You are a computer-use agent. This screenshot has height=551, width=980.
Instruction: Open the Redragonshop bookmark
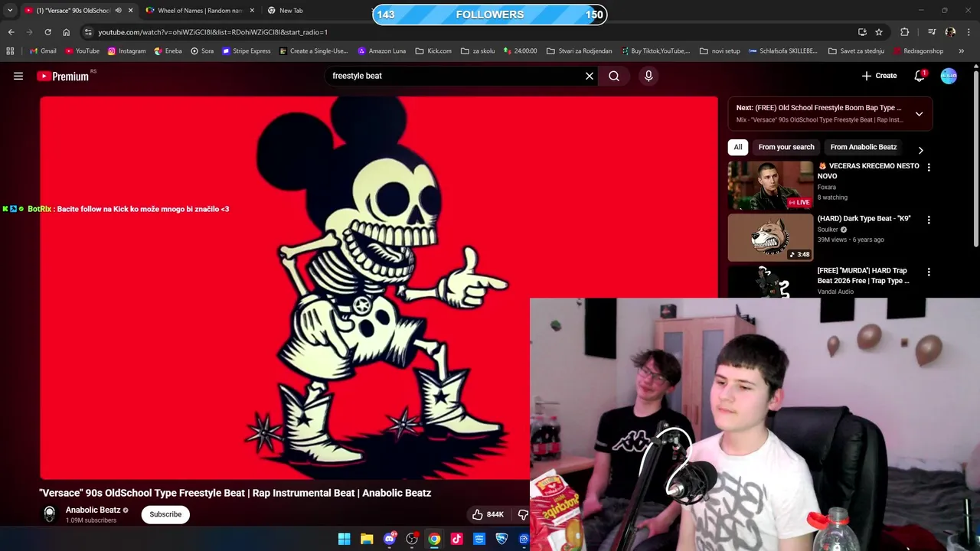(x=918, y=51)
